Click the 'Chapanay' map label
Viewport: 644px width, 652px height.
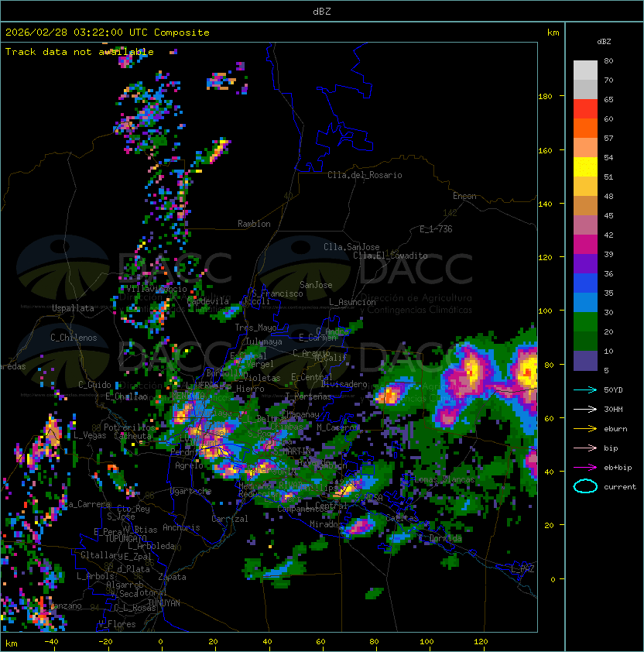(x=300, y=414)
